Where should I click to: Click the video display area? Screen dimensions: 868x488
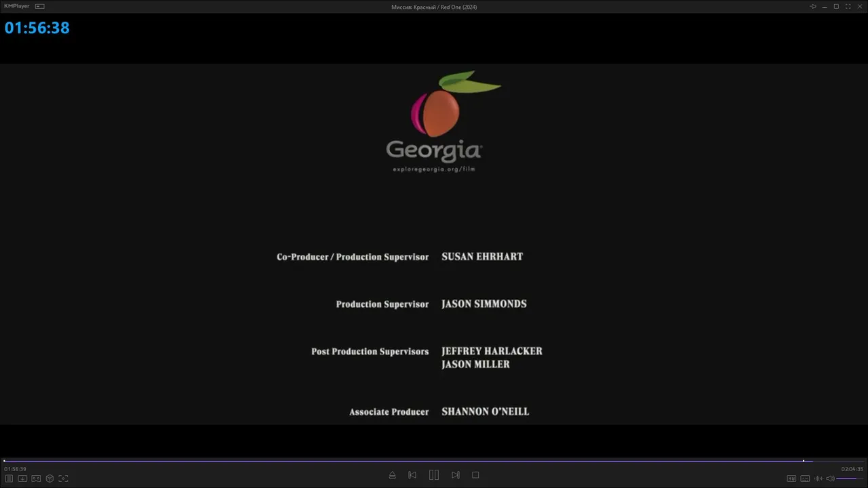434,244
